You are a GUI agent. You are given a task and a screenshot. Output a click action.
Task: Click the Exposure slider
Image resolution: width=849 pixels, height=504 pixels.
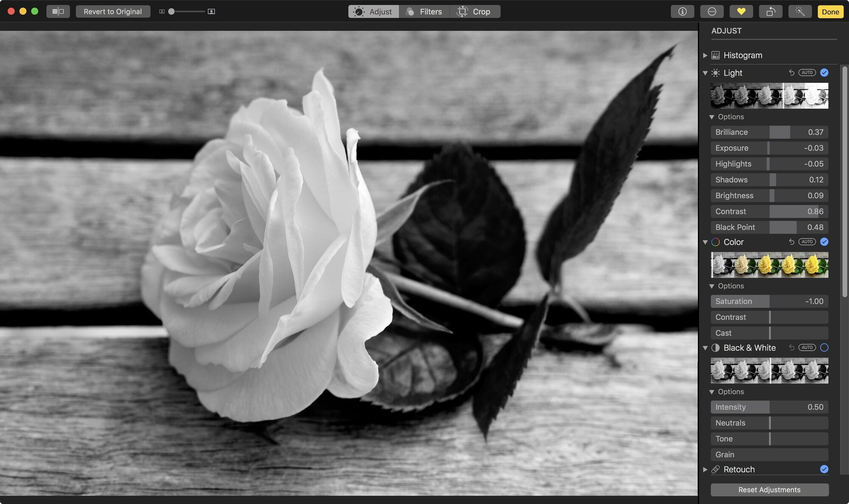[x=769, y=148]
